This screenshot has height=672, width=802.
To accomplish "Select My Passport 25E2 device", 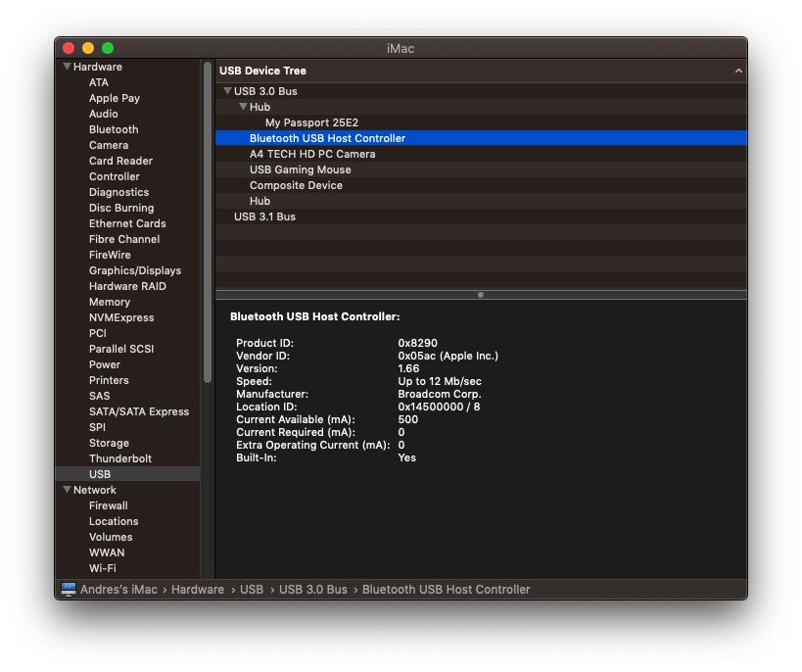I will (481, 122).
